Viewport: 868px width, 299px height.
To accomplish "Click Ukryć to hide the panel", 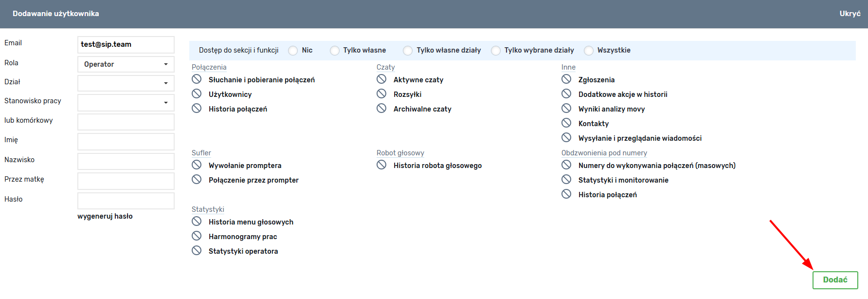I will (850, 14).
